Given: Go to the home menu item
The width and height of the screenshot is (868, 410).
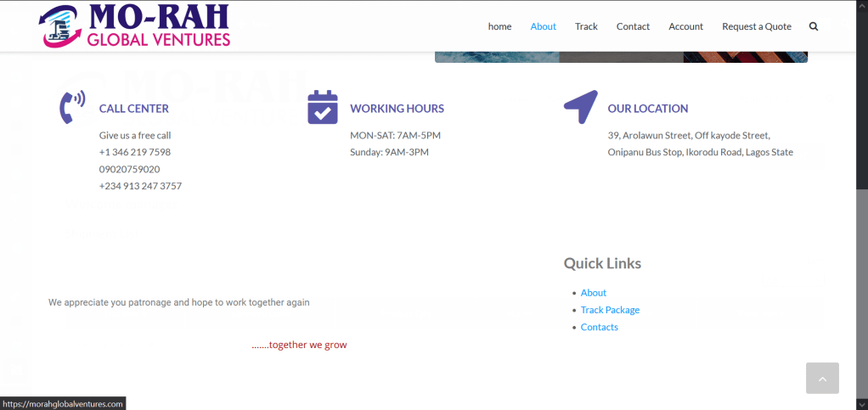Looking at the screenshot, I should (499, 26).
